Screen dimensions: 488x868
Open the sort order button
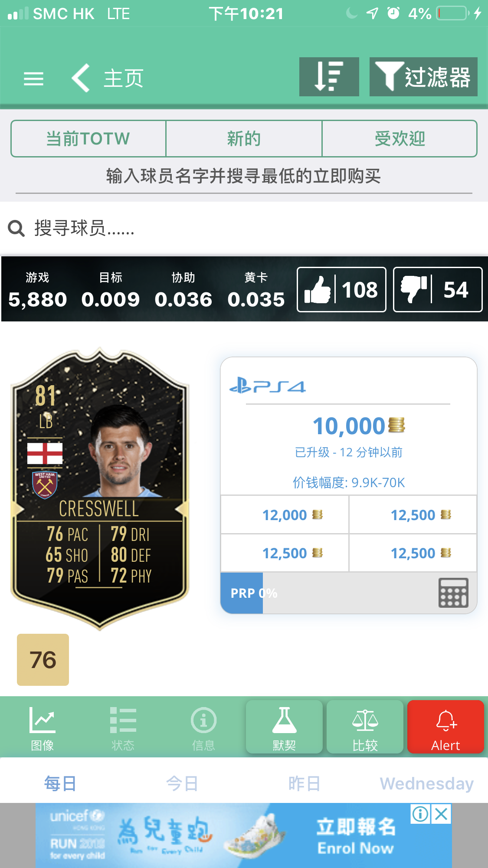click(329, 77)
